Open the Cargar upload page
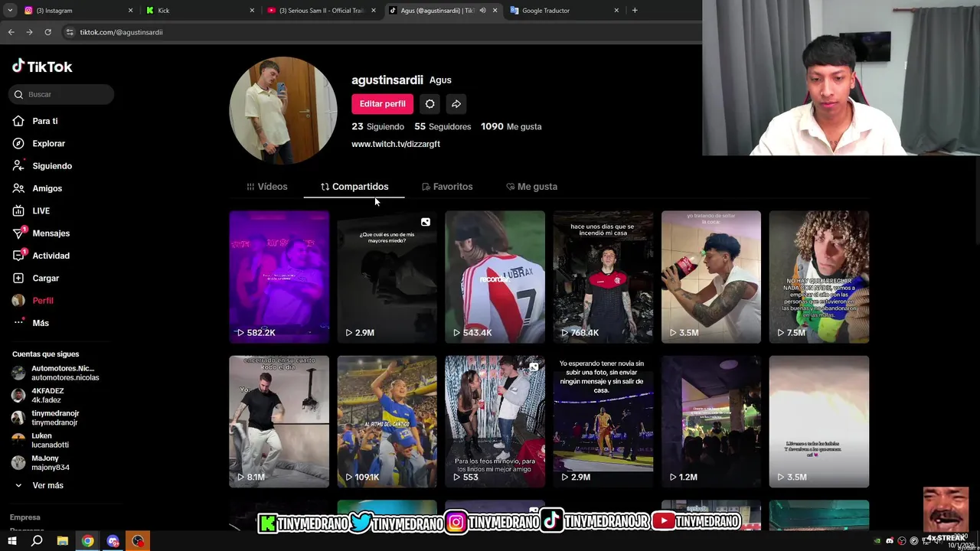Screen dimensions: 980x551 pos(36,278)
